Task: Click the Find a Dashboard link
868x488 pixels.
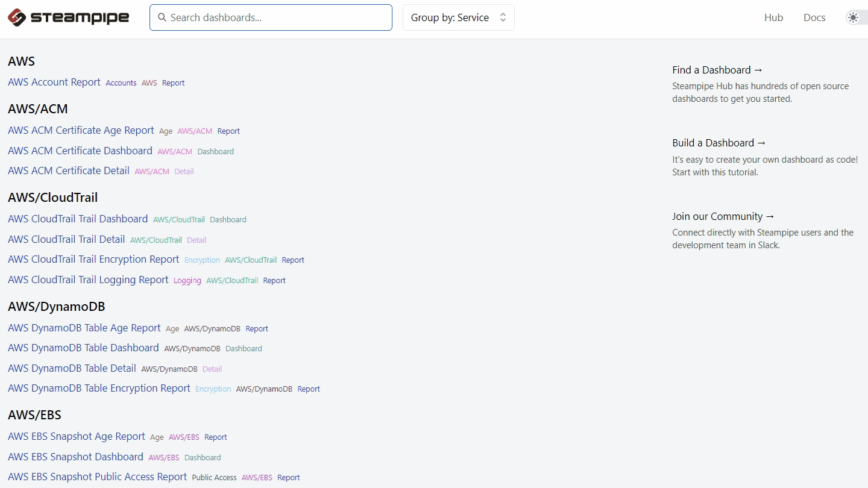Action: (717, 70)
